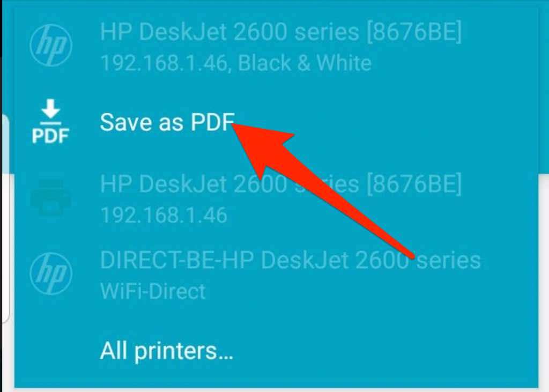The width and height of the screenshot is (549, 392).
Task: Click the first HP DeskJet 2600 series [8676BE] title
Action: coord(281,32)
